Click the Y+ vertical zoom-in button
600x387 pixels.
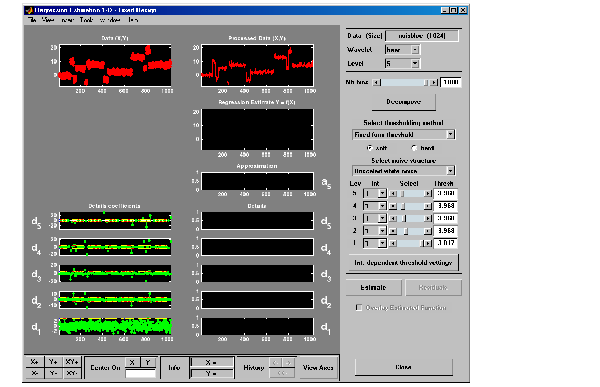(x=53, y=362)
